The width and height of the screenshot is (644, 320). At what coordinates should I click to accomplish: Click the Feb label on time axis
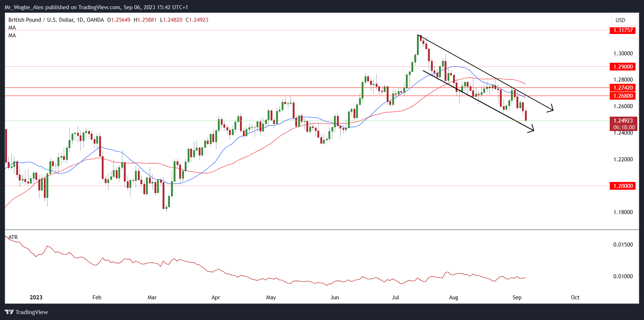(97, 297)
